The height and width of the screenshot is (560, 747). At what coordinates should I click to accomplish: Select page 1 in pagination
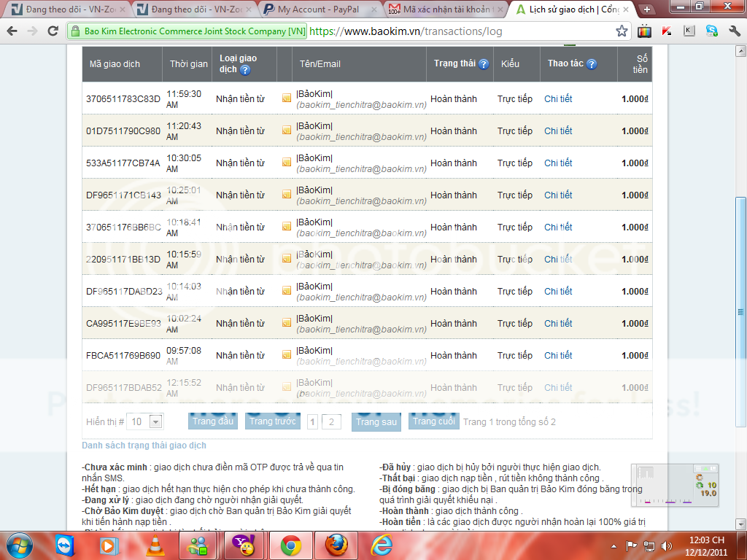click(x=312, y=422)
